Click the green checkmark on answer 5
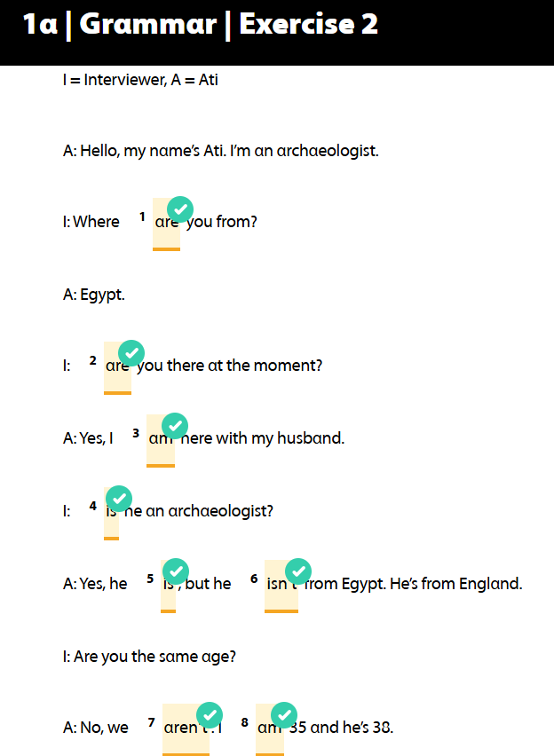The image size is (554, 756). click(x=176, y=571)
